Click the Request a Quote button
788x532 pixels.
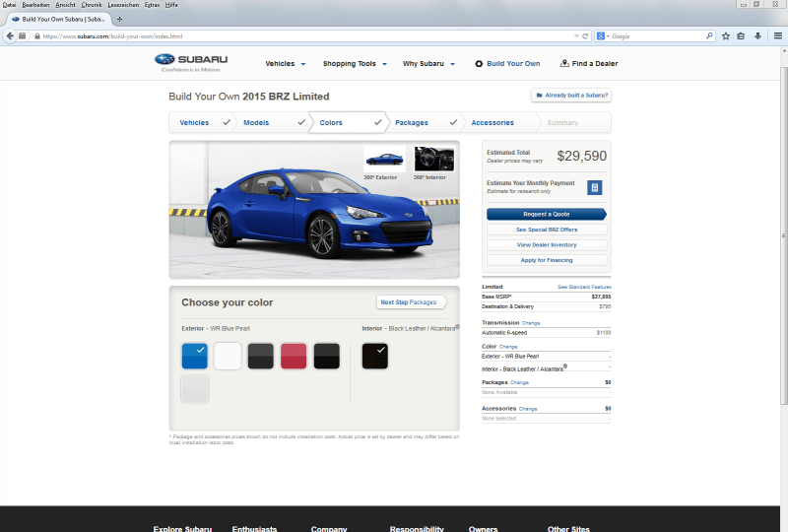(x=547, y=214)
